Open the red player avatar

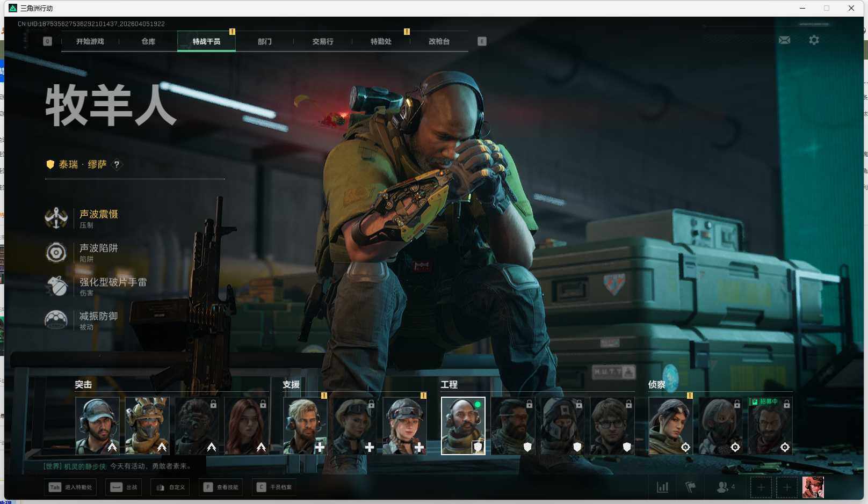[x=813, y=487]
